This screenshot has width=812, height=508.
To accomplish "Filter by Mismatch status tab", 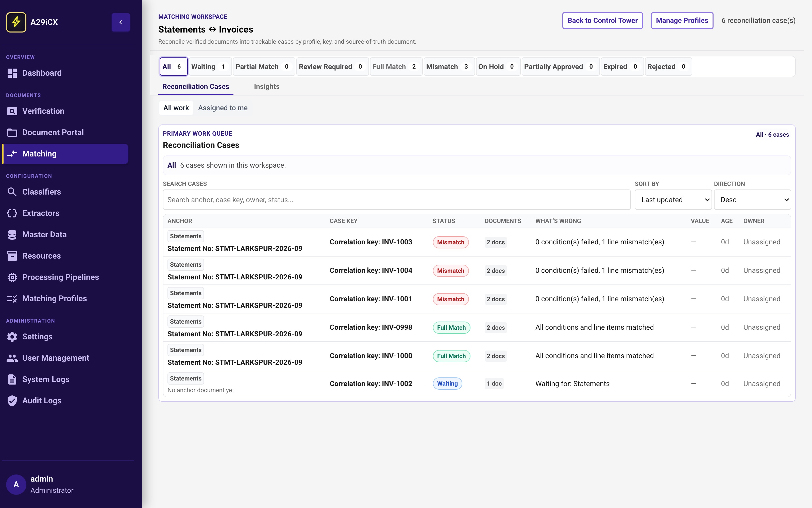I will tap(449, 67).
